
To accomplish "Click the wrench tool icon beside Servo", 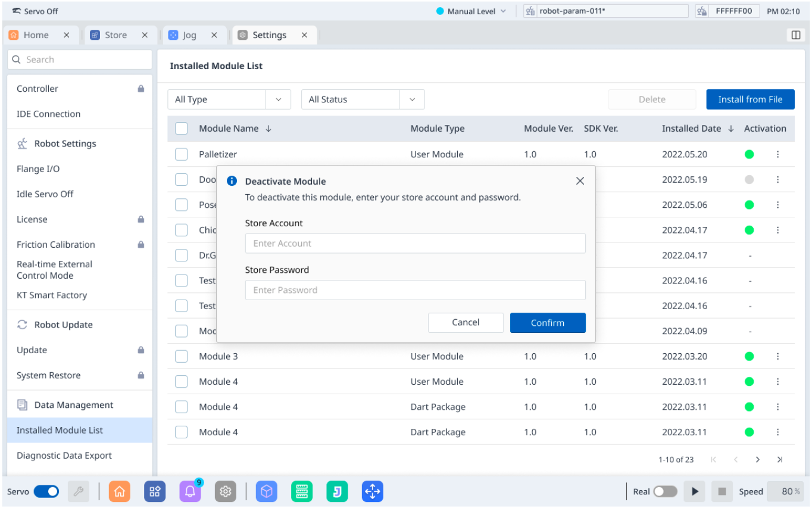I will pyautogui.click(x=78, y=491).
